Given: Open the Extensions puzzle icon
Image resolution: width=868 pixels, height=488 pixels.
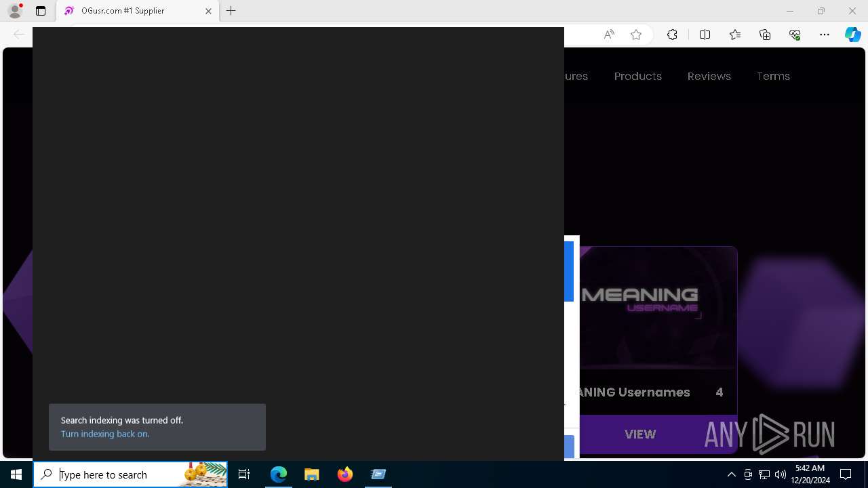Looking at the screenshot, I should 672,35.
